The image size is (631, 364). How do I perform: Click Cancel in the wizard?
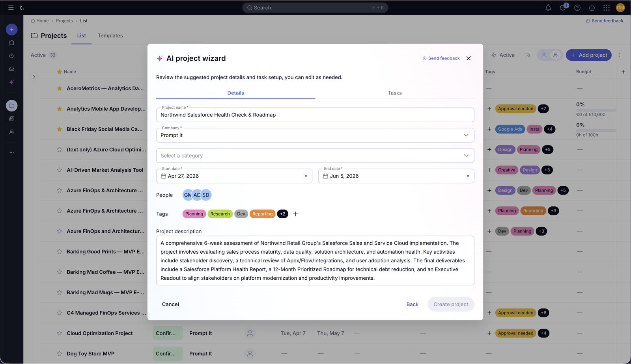[x=170, y=304]
